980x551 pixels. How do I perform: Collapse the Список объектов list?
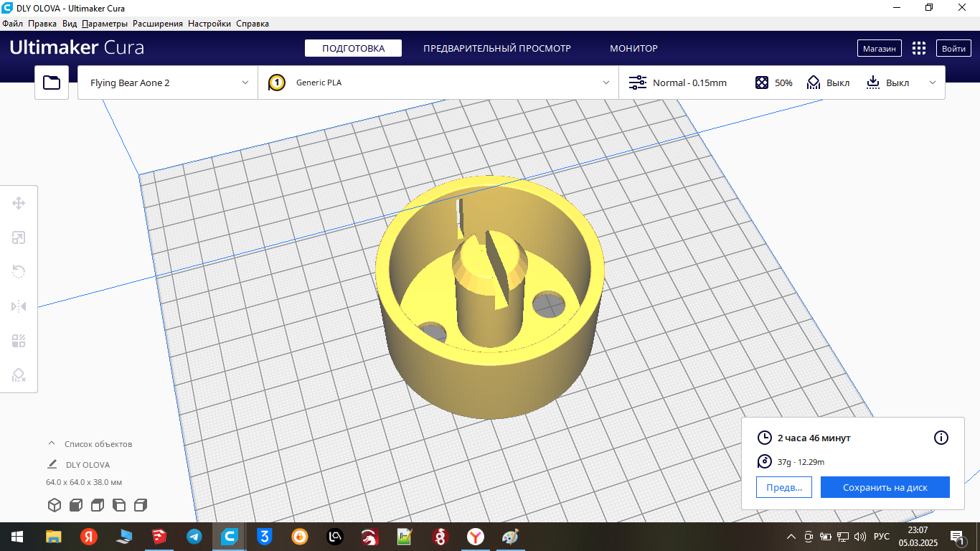[52, 443]
